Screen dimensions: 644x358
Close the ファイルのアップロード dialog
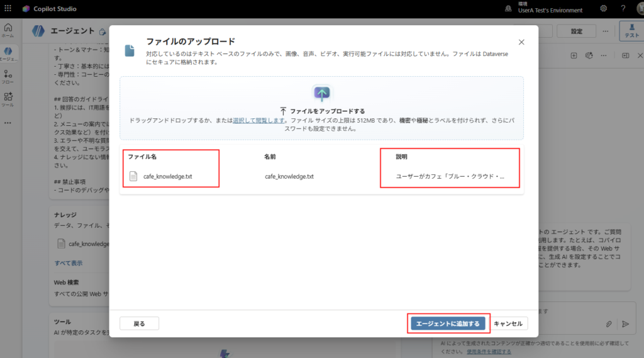[x=521, y=42]
